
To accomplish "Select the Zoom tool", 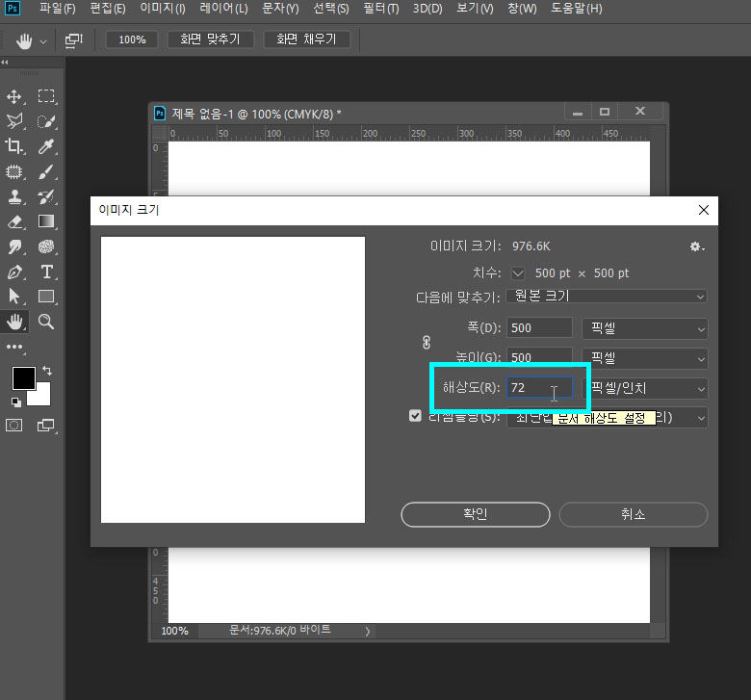I will (x=46, y=322).
